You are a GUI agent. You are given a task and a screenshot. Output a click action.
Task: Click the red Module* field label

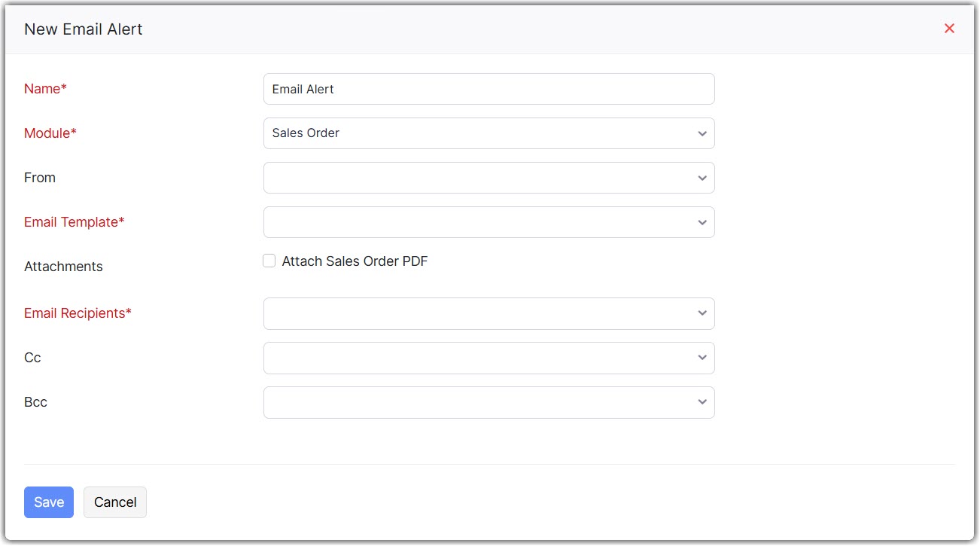tap(50, 133)
